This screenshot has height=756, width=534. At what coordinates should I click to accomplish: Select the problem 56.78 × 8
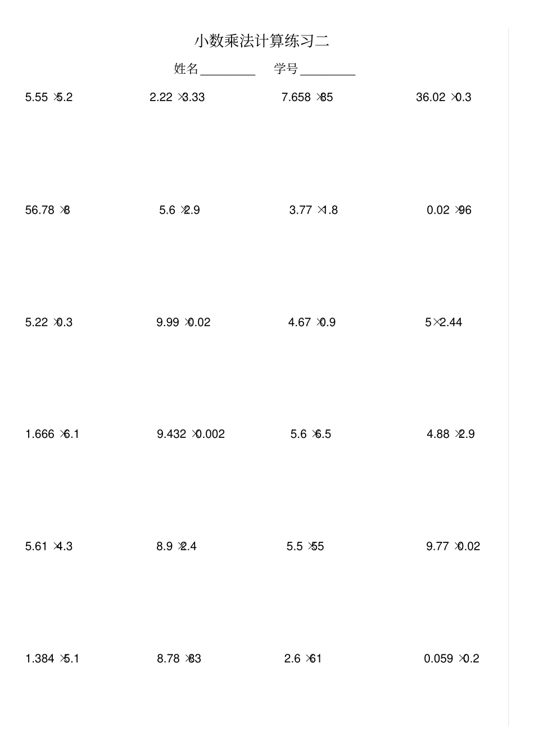tap(48, 210)
